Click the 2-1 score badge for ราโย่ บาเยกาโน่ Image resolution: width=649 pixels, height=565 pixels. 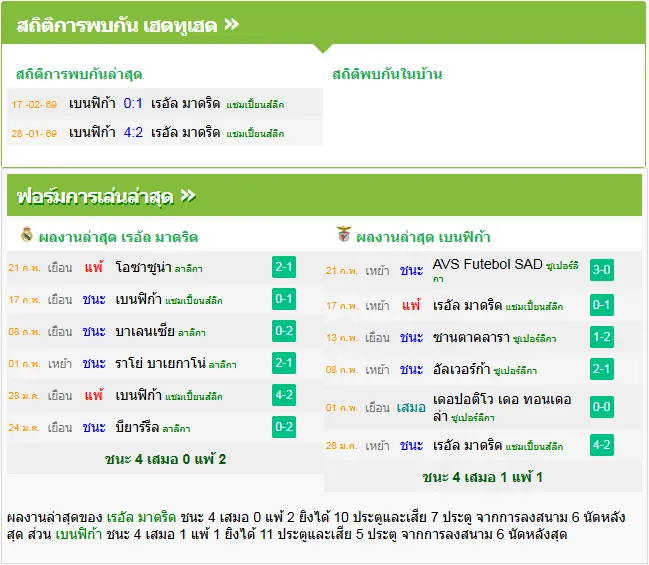[284, 363]
